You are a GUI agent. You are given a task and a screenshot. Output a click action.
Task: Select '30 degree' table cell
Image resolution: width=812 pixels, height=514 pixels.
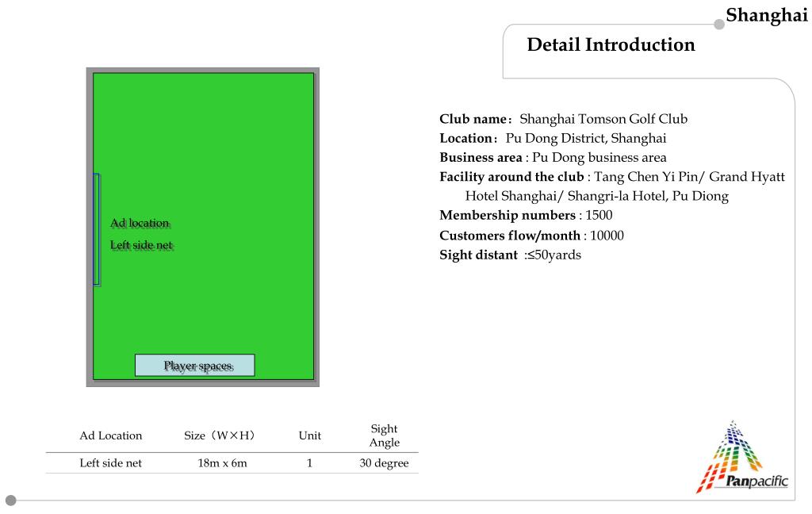pyautogui.click(x=385, y=463)
